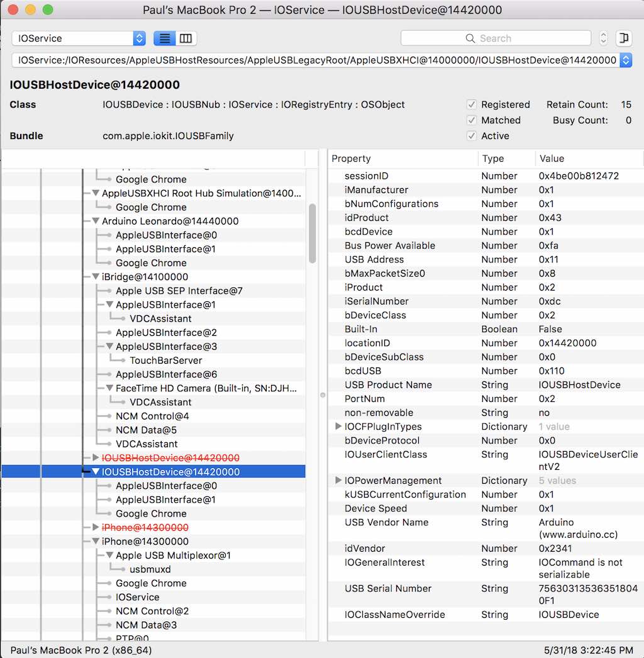Click the locationID value 0x14420000
Viewport: 644px width, 658px height.
567,343
